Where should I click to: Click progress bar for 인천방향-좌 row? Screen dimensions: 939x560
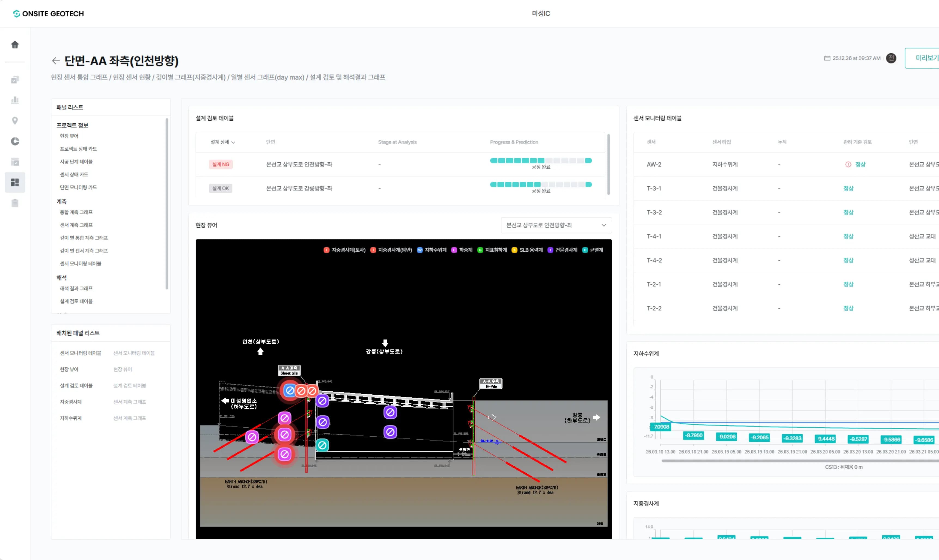541,160
